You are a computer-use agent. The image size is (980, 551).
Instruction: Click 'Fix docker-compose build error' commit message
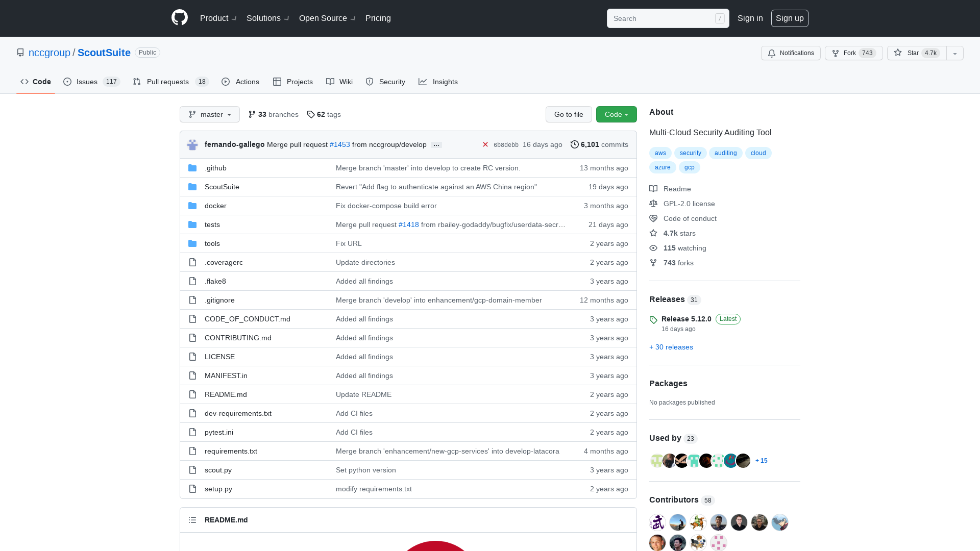386,206
